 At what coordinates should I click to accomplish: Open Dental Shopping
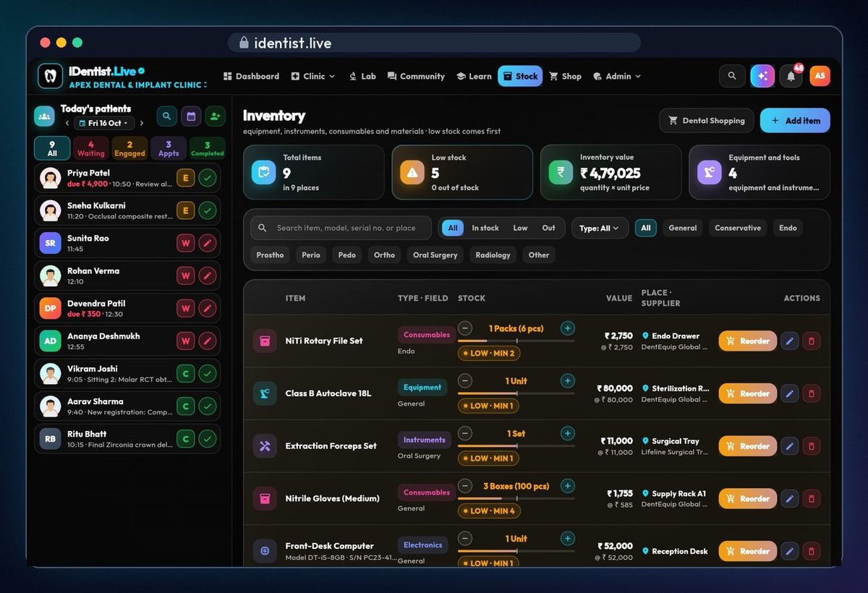tap(706, 121)
